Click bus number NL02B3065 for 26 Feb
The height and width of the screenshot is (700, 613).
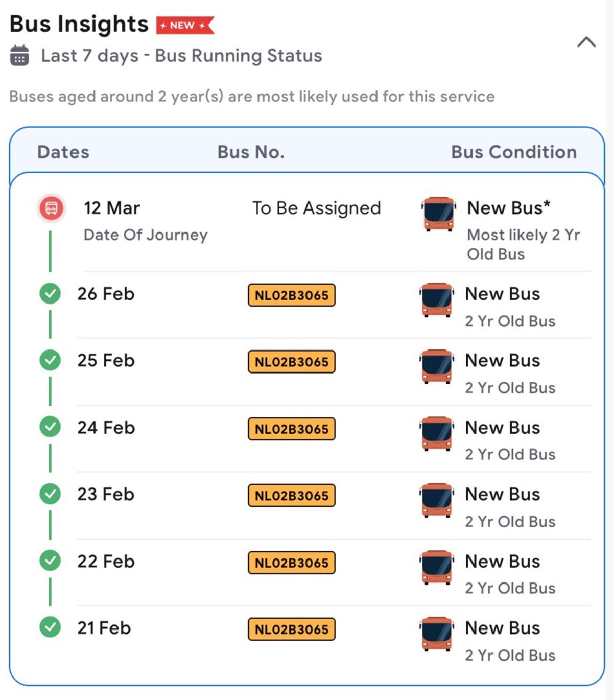[x=292, y=295]
